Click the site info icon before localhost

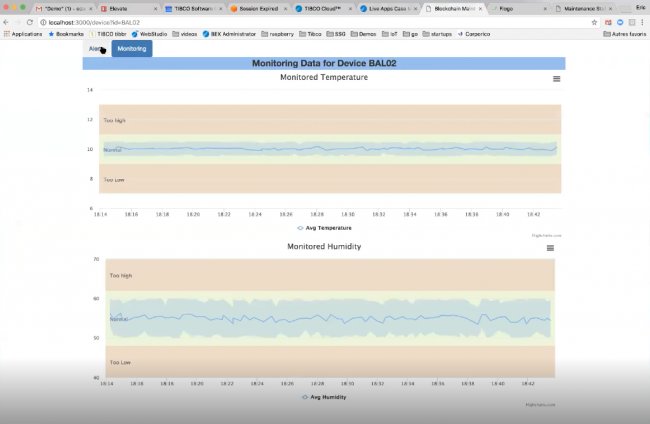pos(43,22)
